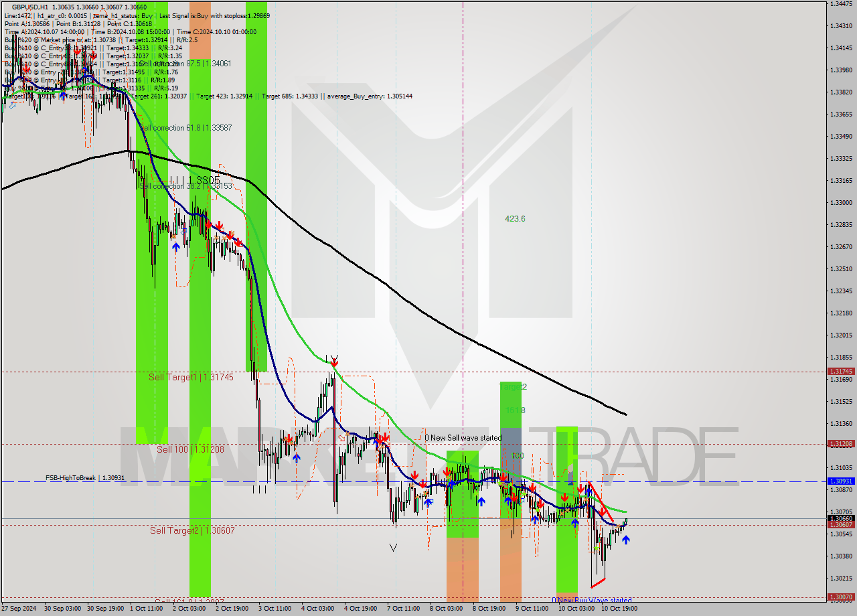
Task: Click the red 1.31208 price tag
Action: coord(841,443)
